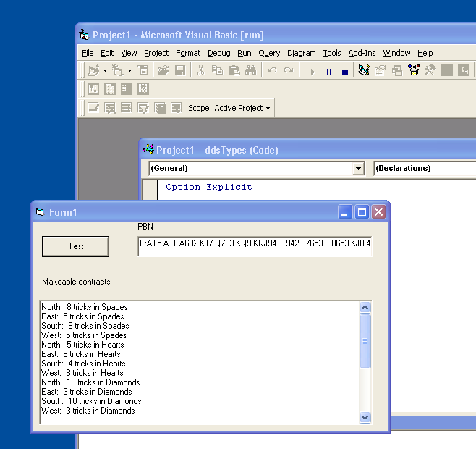
Task: Maximize the Form1 window
Action: [x=362, y=212]
